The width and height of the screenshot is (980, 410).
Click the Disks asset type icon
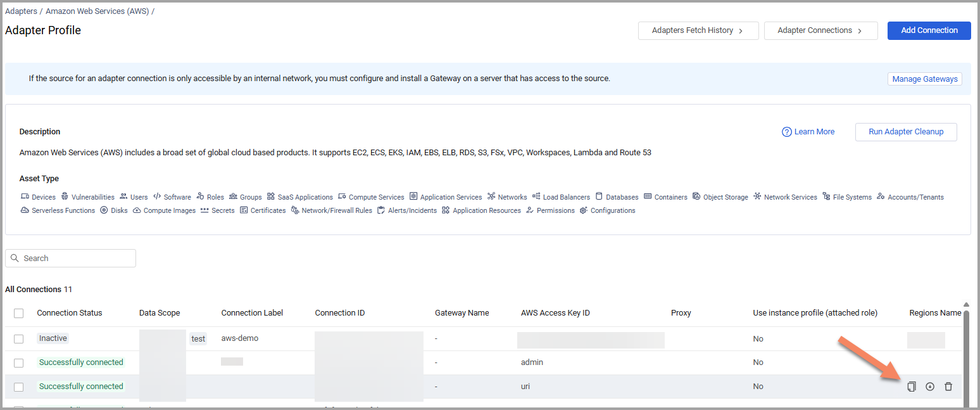(104, 210)
